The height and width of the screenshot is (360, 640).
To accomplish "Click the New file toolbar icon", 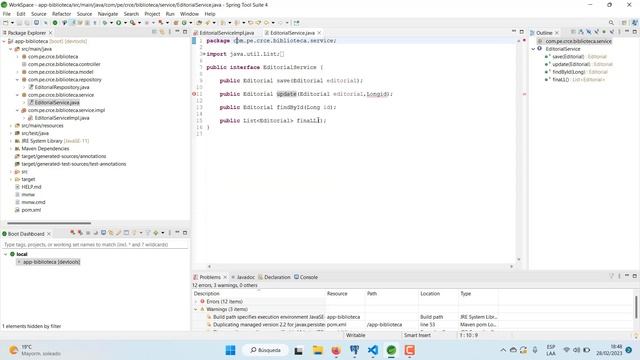I will click(x=5, y=23).
